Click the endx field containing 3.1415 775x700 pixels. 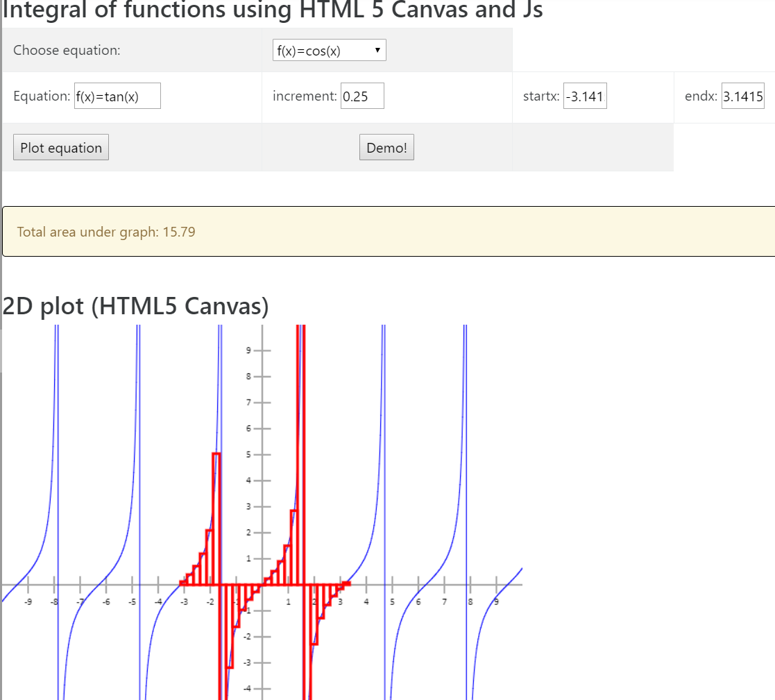pyautogui.click(x=742, y=96)
